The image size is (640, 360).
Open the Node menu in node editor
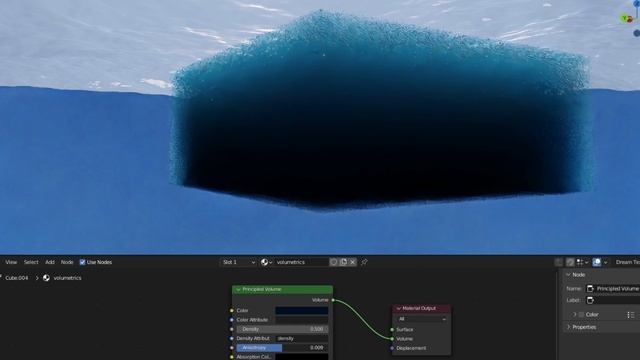67,262
